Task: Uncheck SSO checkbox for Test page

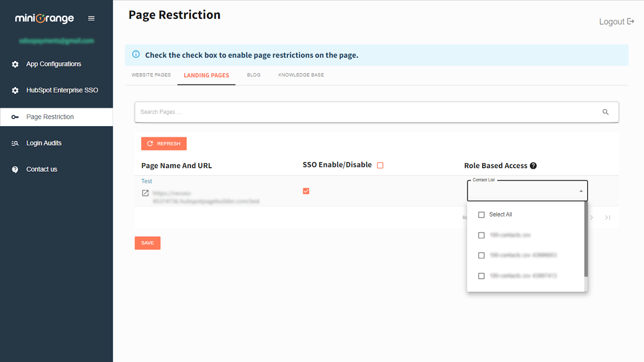Action: [306, 191]
